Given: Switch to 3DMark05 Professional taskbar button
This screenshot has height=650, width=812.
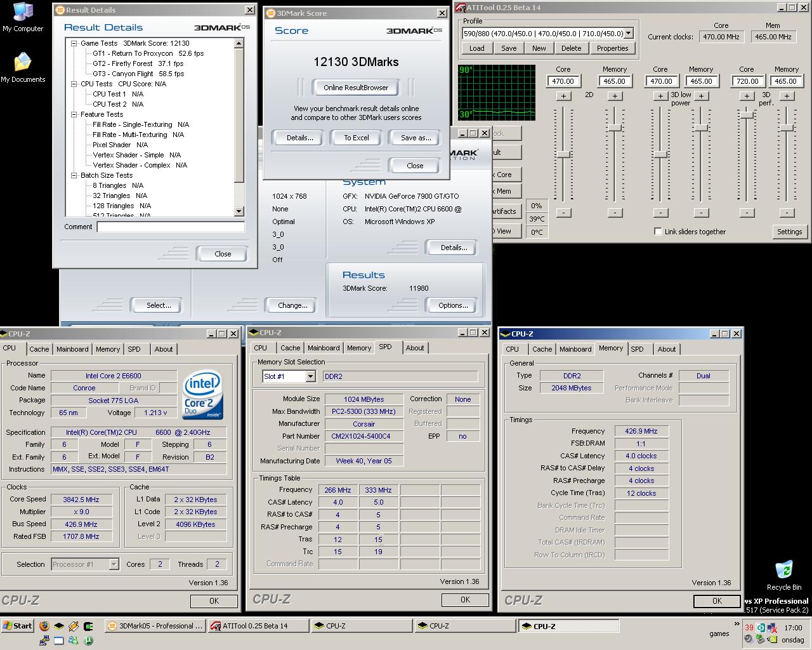Looking at the screenshot, I should coord(155,626).
